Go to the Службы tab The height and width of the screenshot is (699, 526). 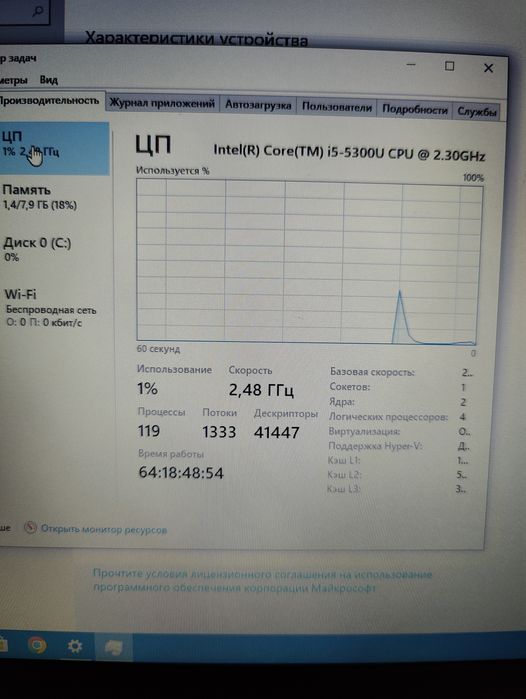tap(477, 111)
